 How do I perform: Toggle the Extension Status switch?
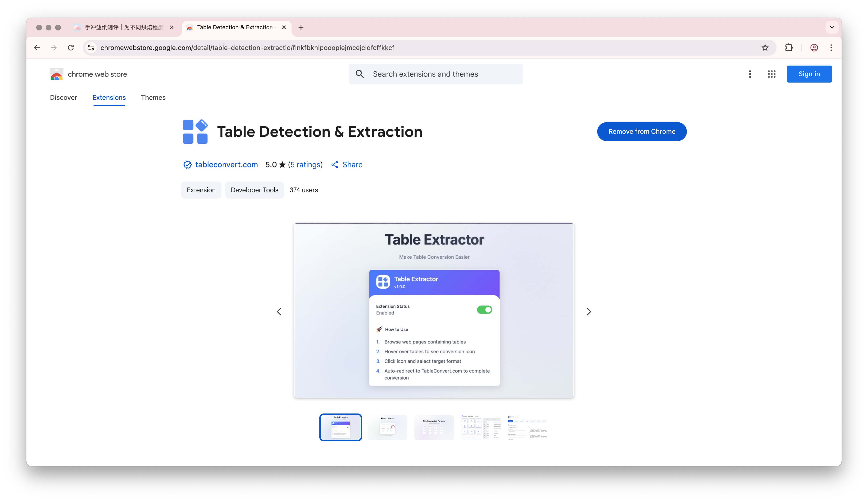[484, 309]
